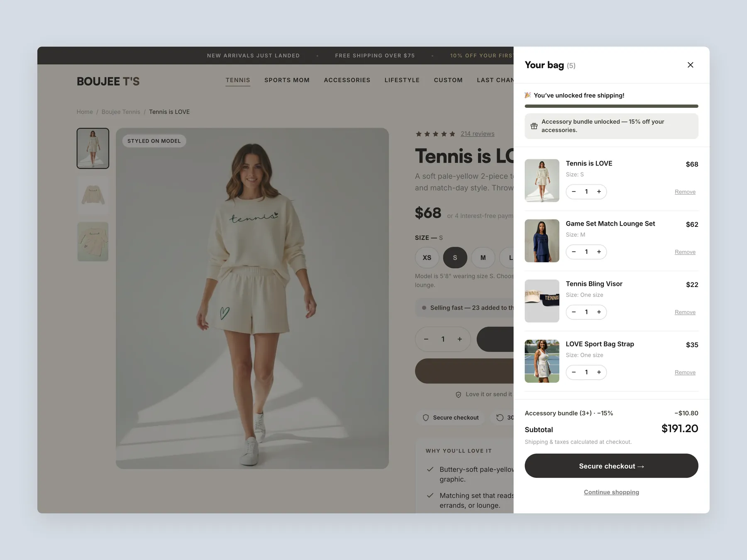
Task: Open the Custom nav item
Action: tap(448, 80)
